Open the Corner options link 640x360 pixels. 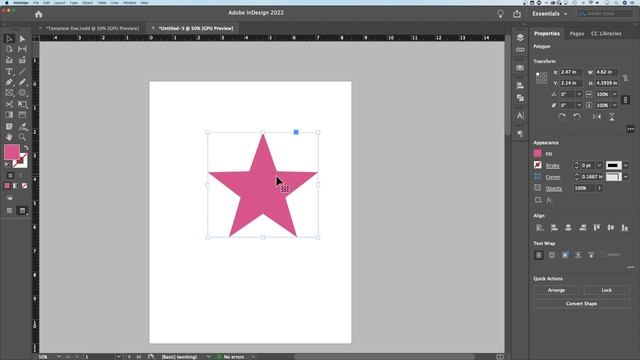(x=553, y=177)
